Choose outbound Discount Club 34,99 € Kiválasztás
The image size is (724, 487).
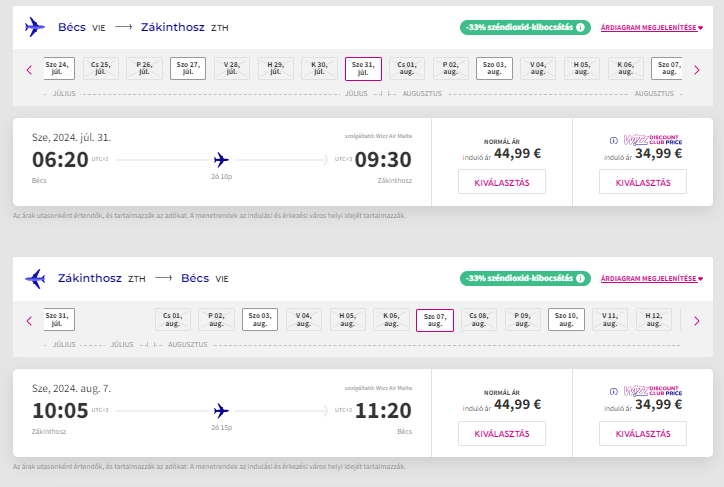pos(643,182)
